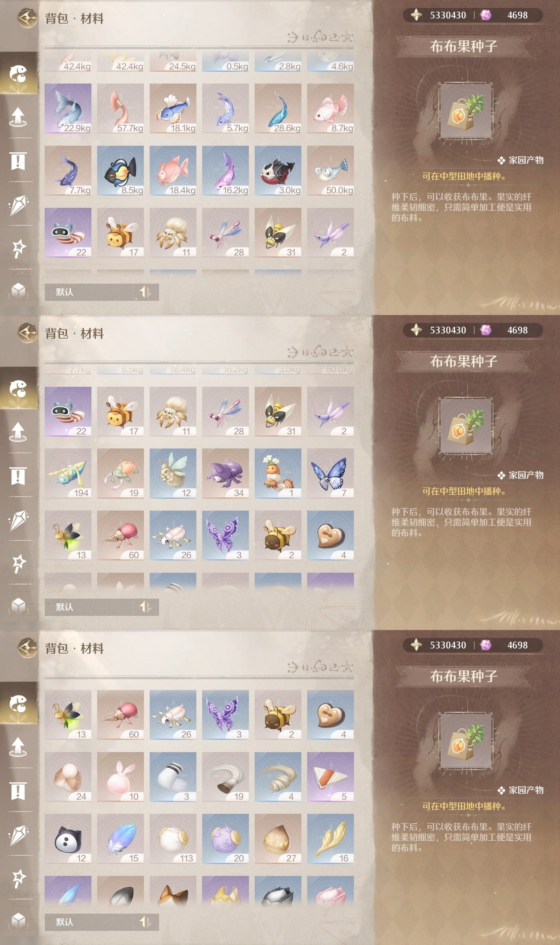Switch to the crystal shard sidebar tab in top panel
The image size is (560, 945).
pos(18,205)
